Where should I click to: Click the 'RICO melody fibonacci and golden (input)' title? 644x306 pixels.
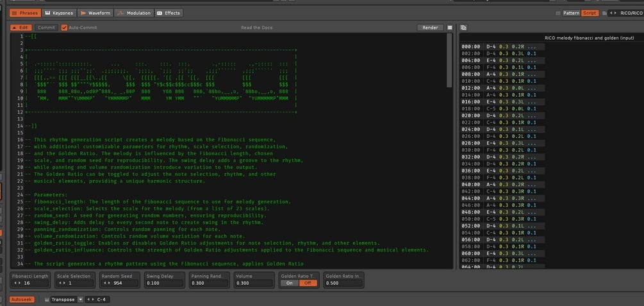589,38
